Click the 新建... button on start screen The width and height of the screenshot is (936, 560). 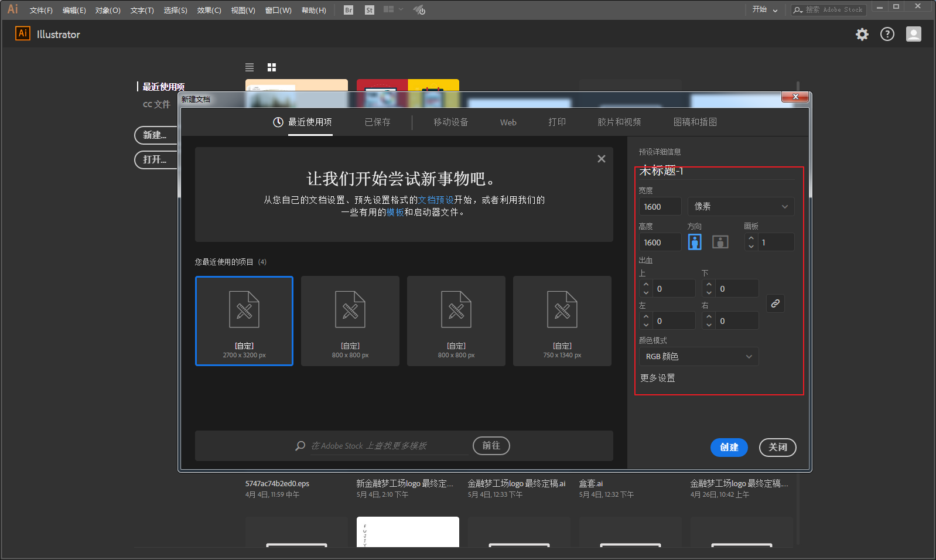pos(155,135)
